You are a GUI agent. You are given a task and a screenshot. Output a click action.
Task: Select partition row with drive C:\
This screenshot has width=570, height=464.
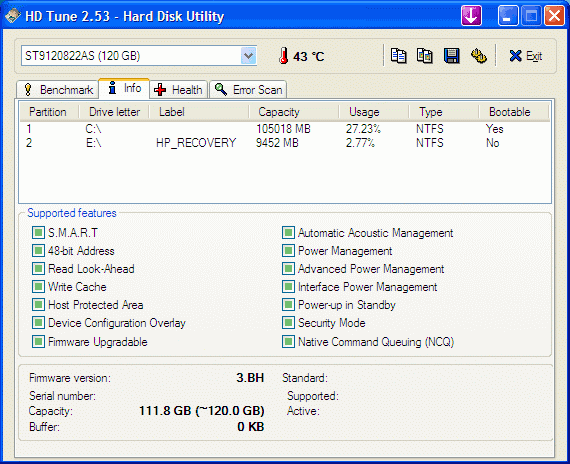285,129
